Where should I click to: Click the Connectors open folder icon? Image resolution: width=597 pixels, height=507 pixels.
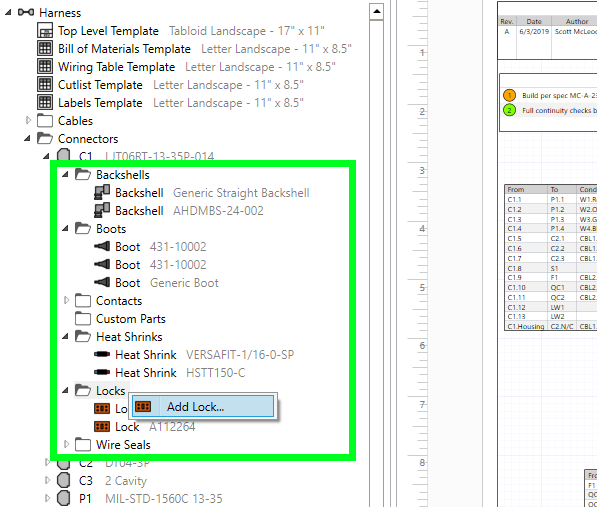pos(45,139)
